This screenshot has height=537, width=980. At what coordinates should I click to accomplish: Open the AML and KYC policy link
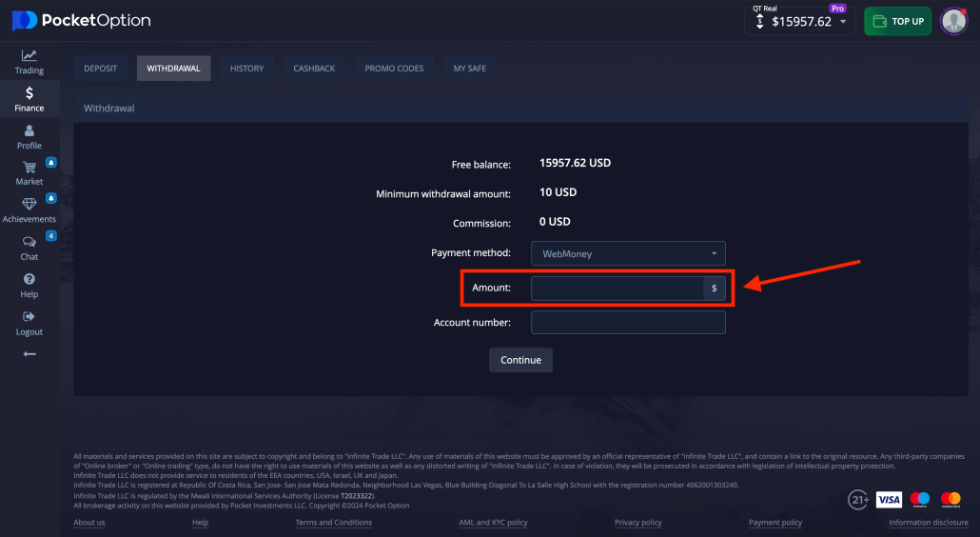pos(493,523)
